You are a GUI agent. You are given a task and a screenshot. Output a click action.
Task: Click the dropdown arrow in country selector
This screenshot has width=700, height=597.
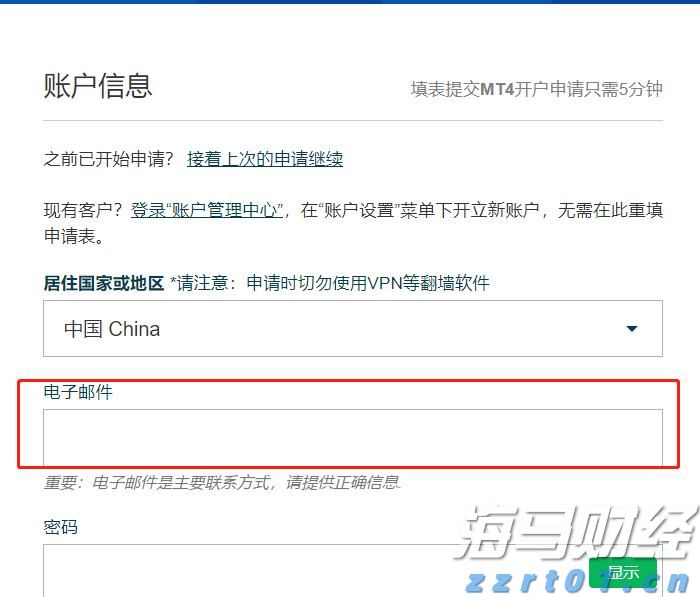631,329
